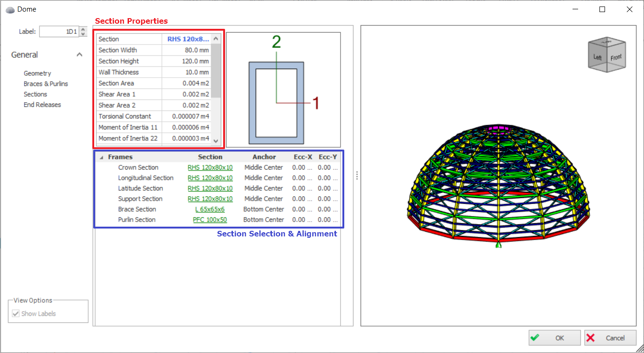Click the Front face of view cube
The height and width of the screenshot is (353, 644).
[x=616, y=58]
